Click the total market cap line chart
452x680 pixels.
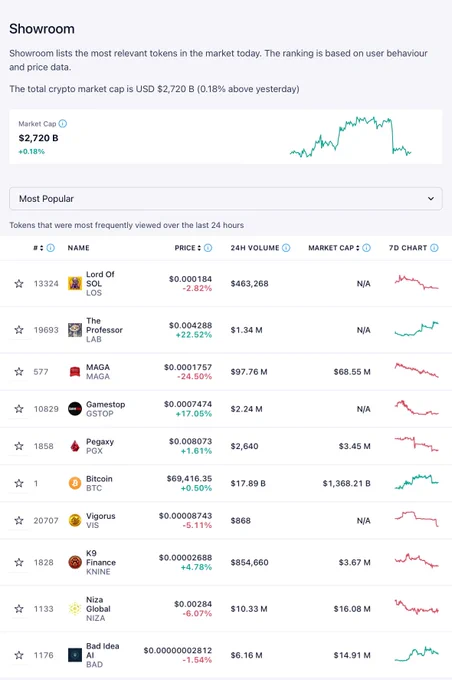coord(350,137)
